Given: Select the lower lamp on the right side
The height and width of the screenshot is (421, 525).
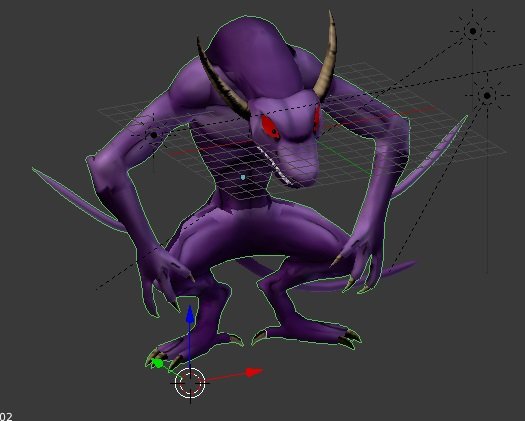Looking at the screenshot, I should tap(487, 96).
